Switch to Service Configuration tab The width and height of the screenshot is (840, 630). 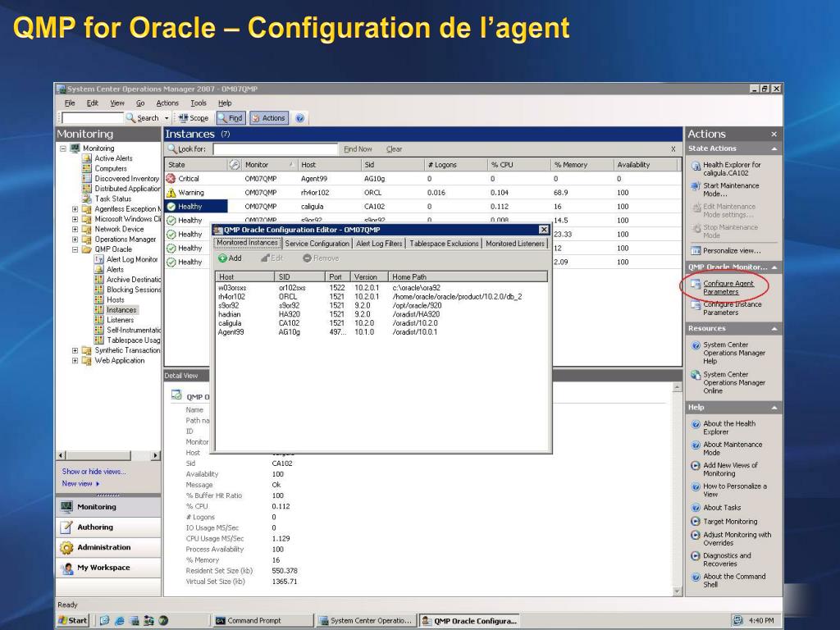[317, 244]
